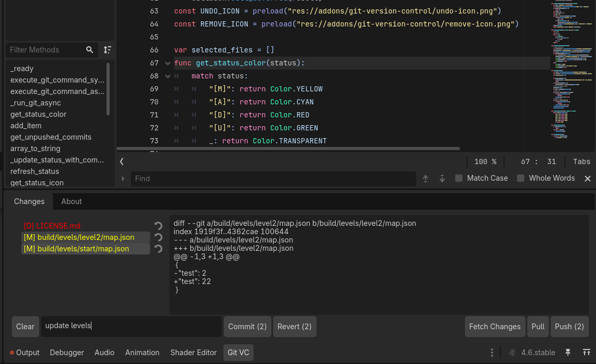Expand the replace row beside the Find field
This screenshot has height=364, width=596.
tap(123, 179)
